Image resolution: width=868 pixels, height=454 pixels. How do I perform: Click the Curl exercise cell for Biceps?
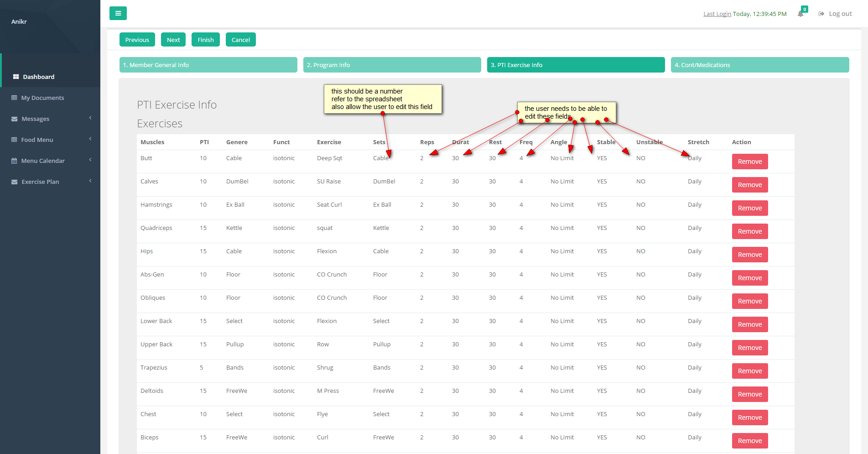tap(322, 437)
